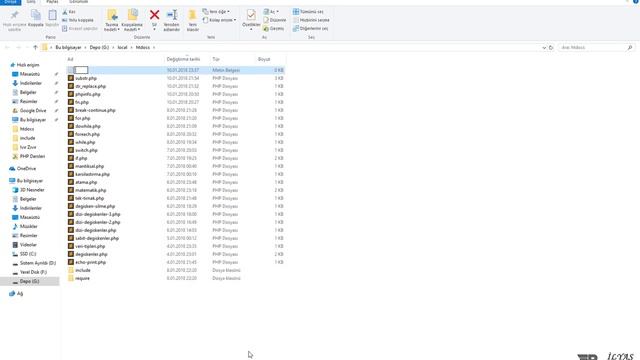Image resolution: width=640 pixels, height=360 pixels.
Task: Open Hızlı erişim in the navigation pane
Action: [28, 65]
